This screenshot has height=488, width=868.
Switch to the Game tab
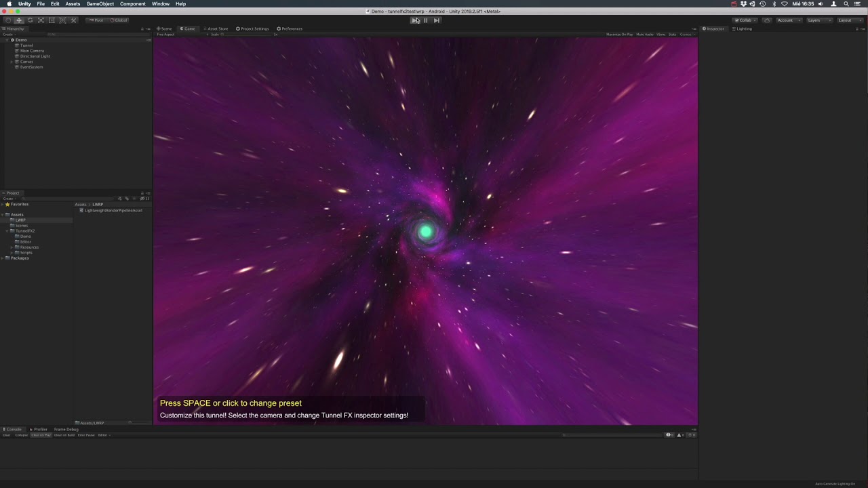(x=188, y=28)
